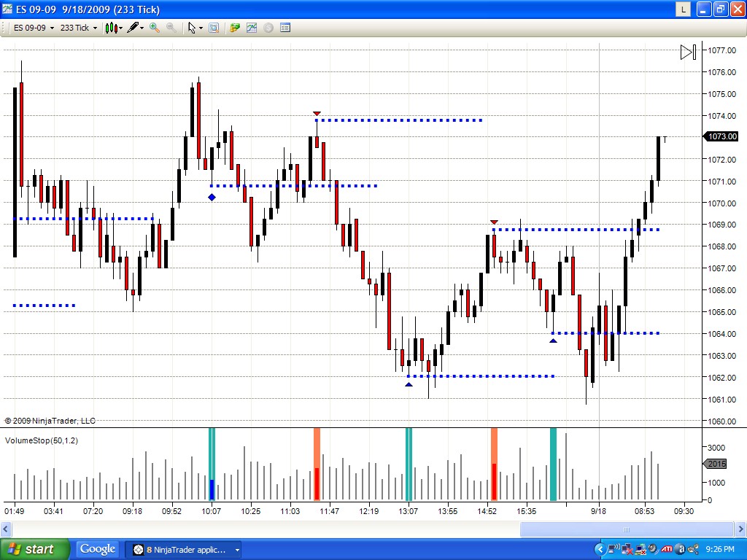The height and width of the screenshot is (560, 747).
Task: Click the greyed-out zoom out magnifier
Action: [x=171, y=28]
